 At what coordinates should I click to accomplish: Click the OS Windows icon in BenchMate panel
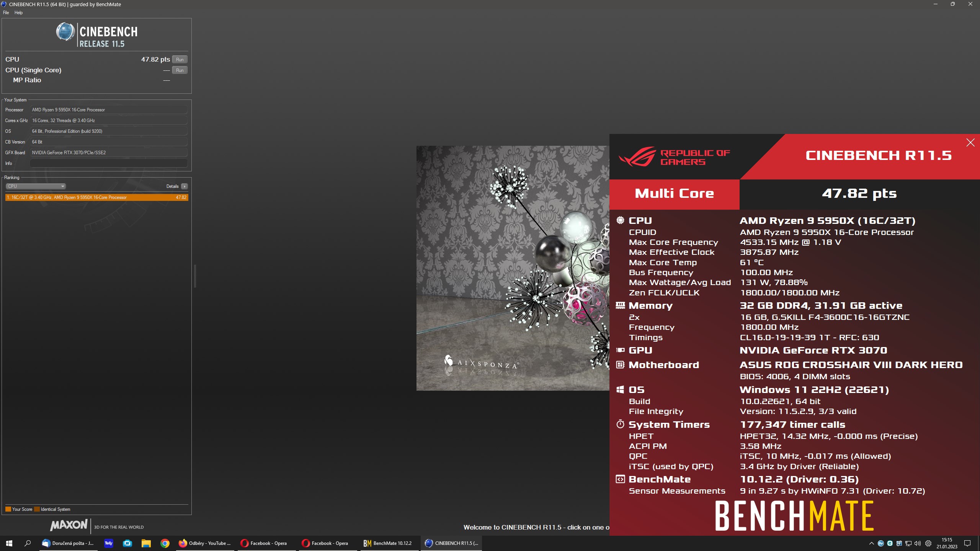[620, 390]
